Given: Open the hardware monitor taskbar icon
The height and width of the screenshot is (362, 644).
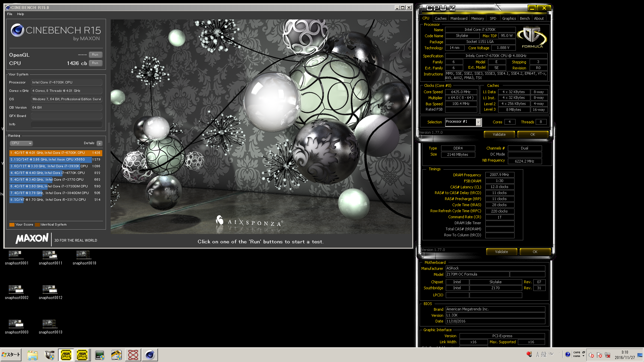Looking at the screenshot, I should click(x=100, y=355).
